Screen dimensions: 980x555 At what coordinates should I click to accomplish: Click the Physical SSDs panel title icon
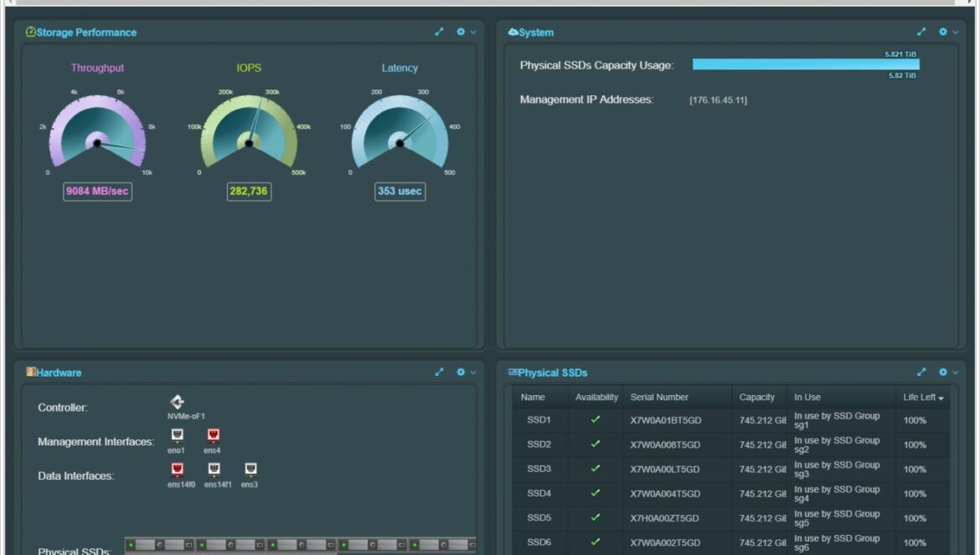click(x=513, y=372)
